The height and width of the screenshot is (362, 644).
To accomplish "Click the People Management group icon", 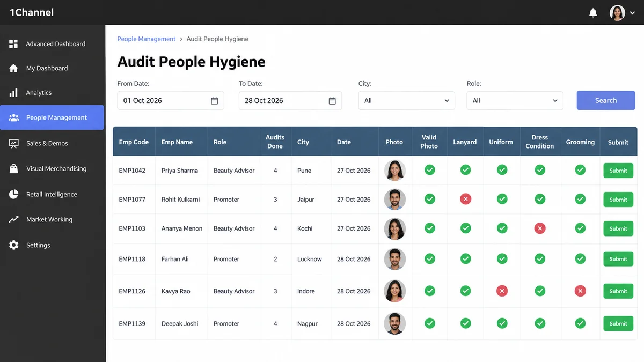I will point(14,117).
